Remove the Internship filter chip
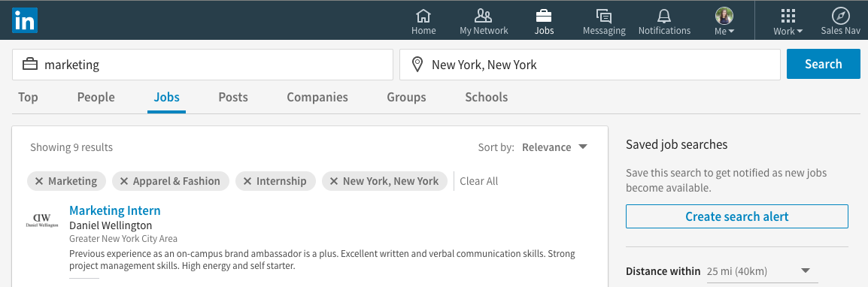 (247, 181)
